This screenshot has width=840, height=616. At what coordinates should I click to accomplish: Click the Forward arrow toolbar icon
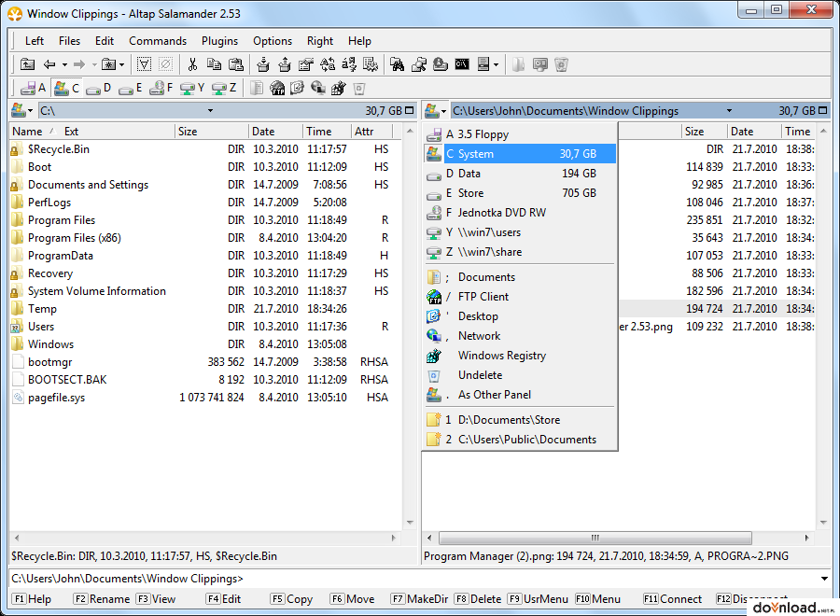coord(79,64)
